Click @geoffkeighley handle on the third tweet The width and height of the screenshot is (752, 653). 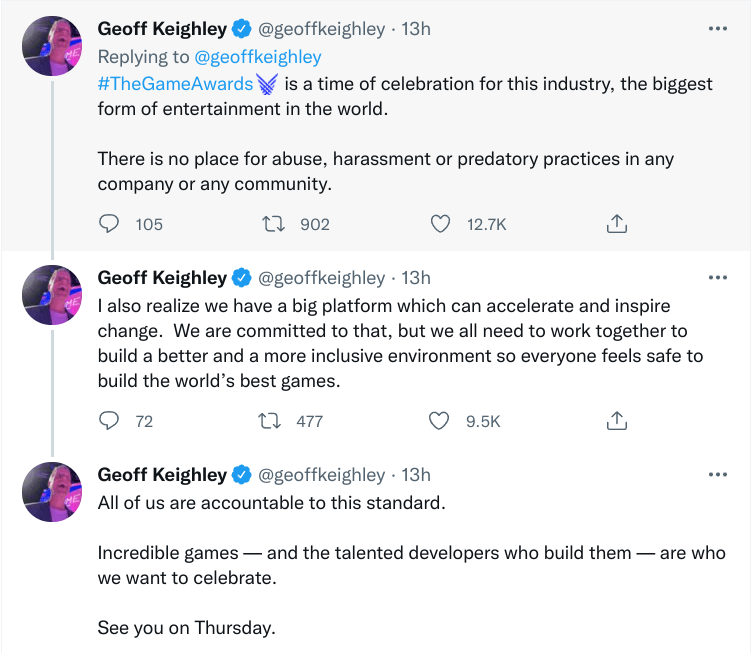pos(321,474)
